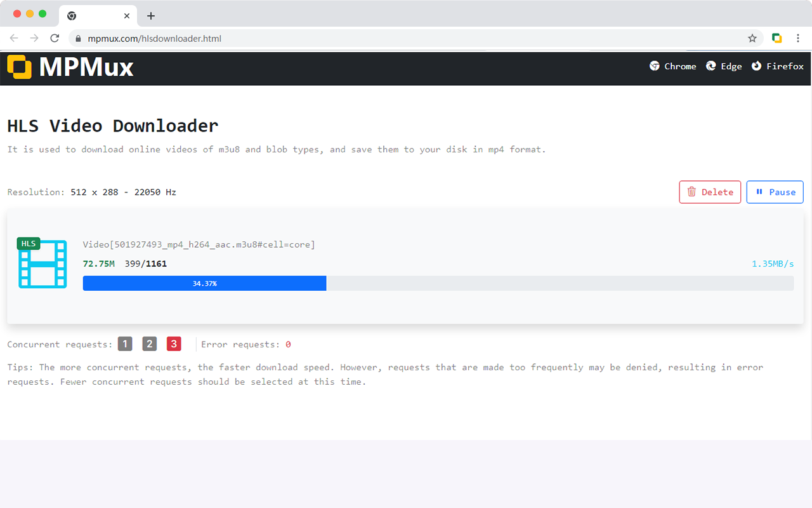Open the MPMux extension icon in toolbar
812x508 pixels.
point(776,38)
